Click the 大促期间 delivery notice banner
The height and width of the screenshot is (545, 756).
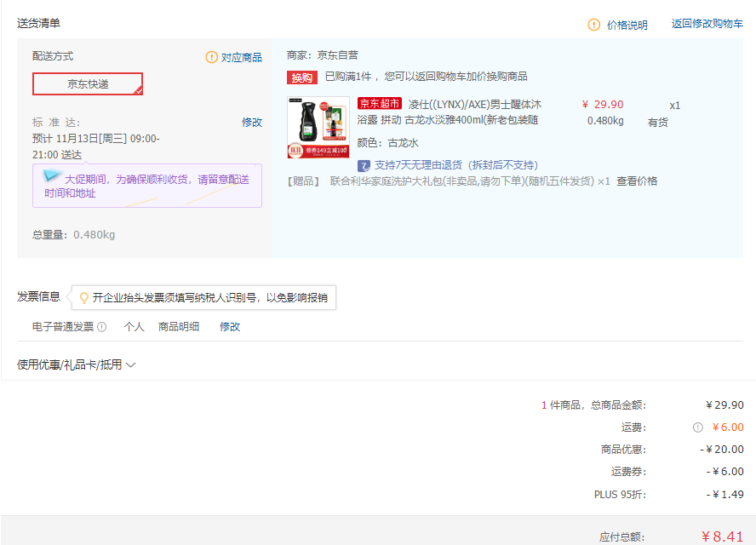pos(147,186)
